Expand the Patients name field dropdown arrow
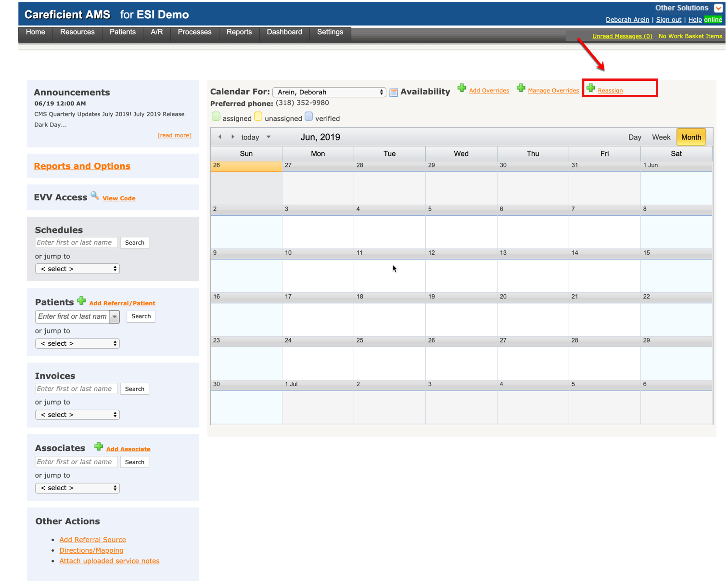This screenshot has height=586, width=728. point(115,316)
